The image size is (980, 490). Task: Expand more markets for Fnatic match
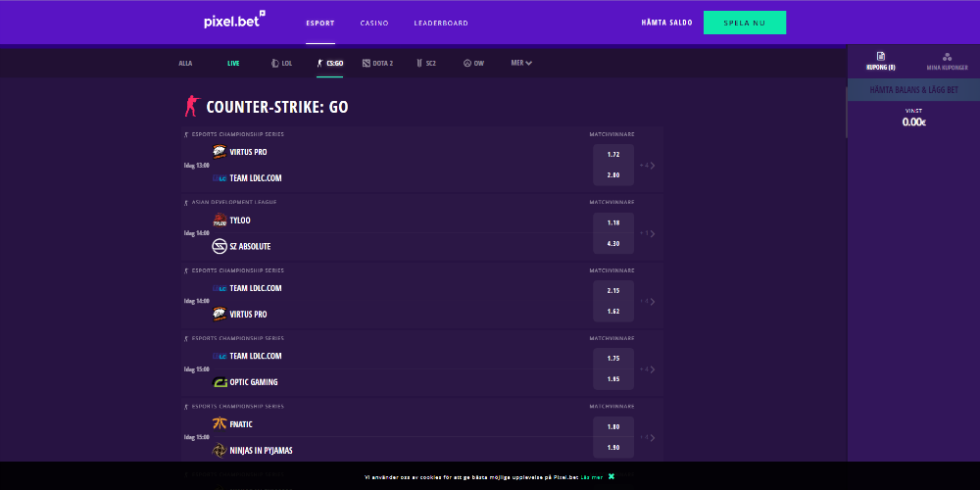pyautogui.click(x=648, y=437)
